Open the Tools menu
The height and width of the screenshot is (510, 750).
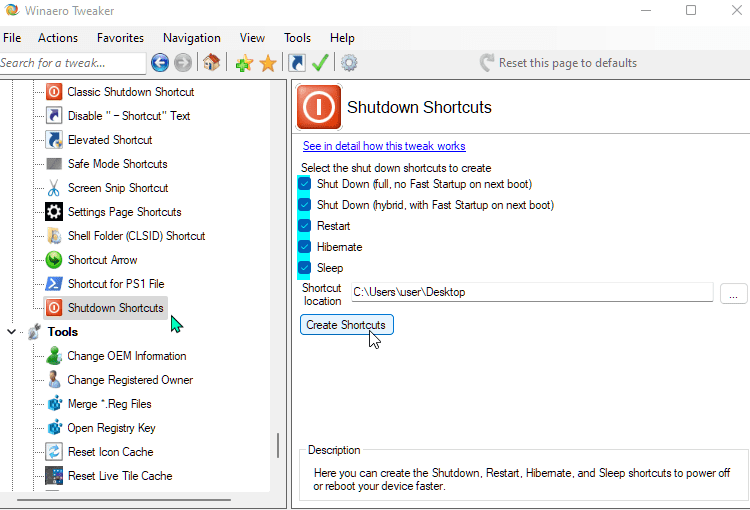pos(297,38)
